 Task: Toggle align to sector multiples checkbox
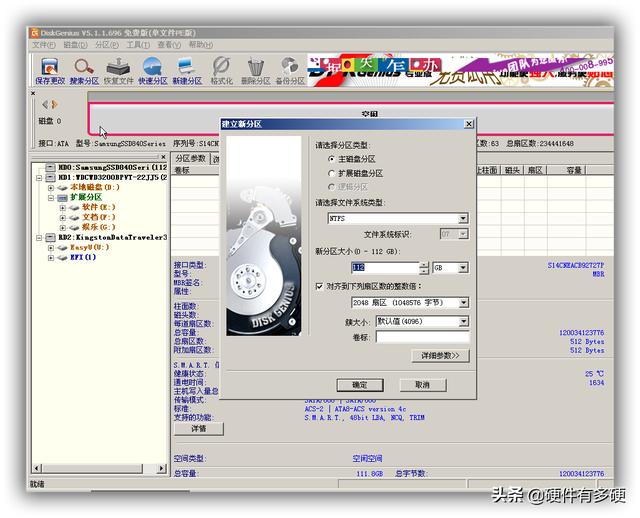point(319,287)
